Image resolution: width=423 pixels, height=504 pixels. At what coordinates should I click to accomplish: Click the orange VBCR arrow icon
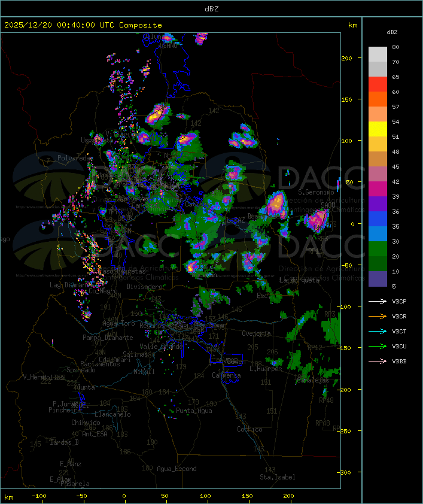378,316
